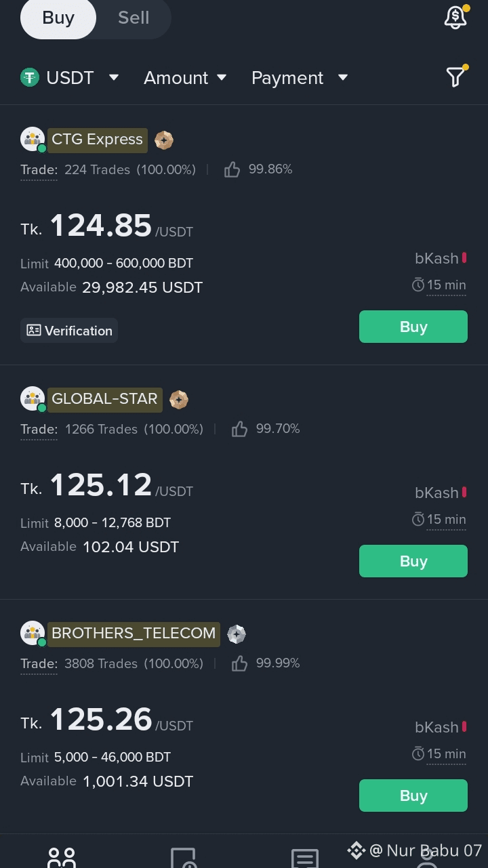Tap CTG Express merchant avatar

pos(33,140)
